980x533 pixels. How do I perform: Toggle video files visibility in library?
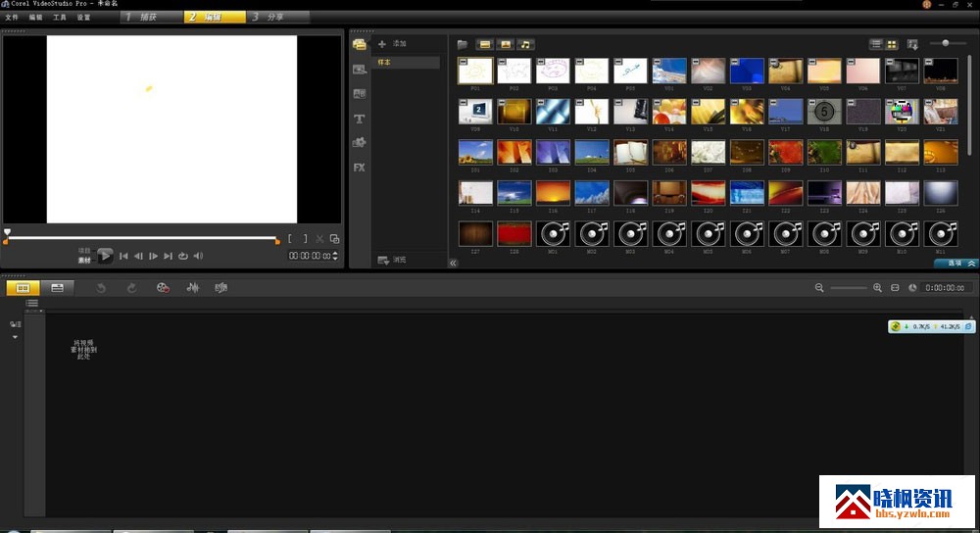coord(485,44)
